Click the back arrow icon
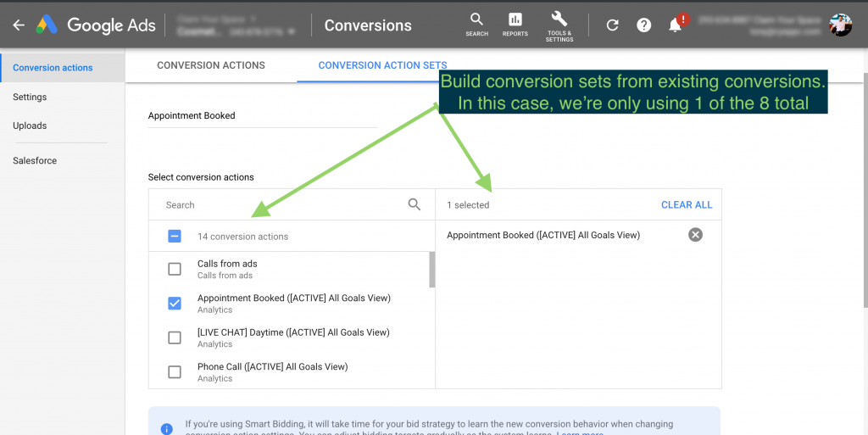868x435 pixels. click(18, 25)
